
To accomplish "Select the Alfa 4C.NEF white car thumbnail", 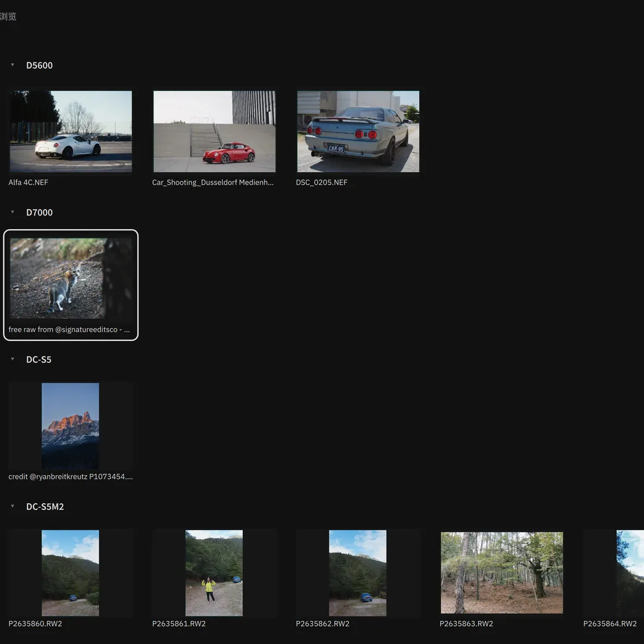I will point(71,131).
